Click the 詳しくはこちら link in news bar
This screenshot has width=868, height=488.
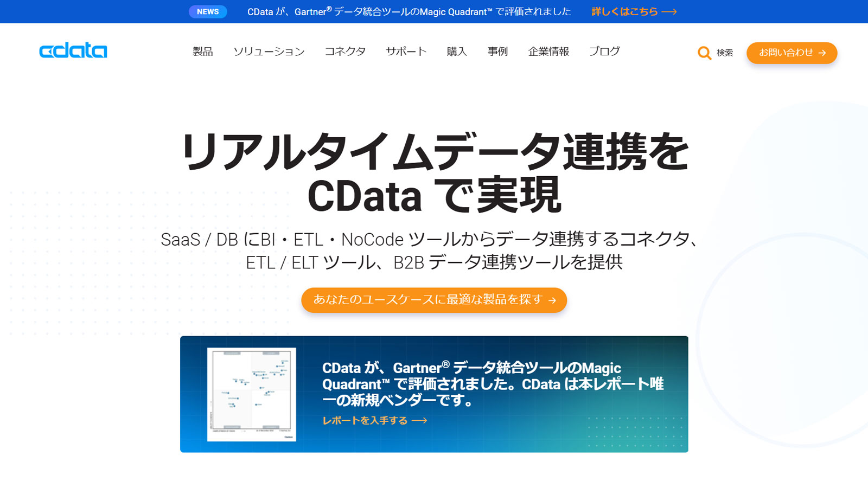(x=634, y=11)
